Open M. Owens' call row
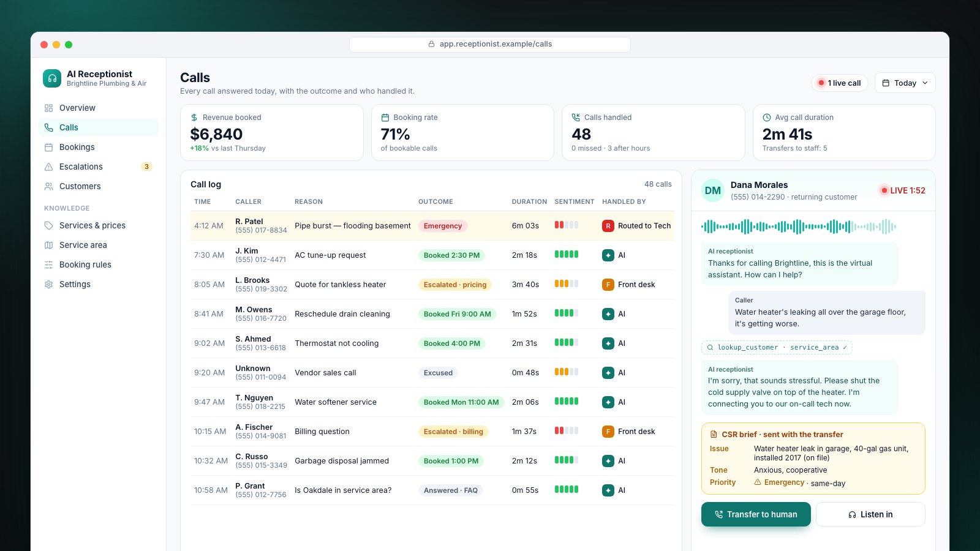 pyautogui.click(x=432, y=314)
